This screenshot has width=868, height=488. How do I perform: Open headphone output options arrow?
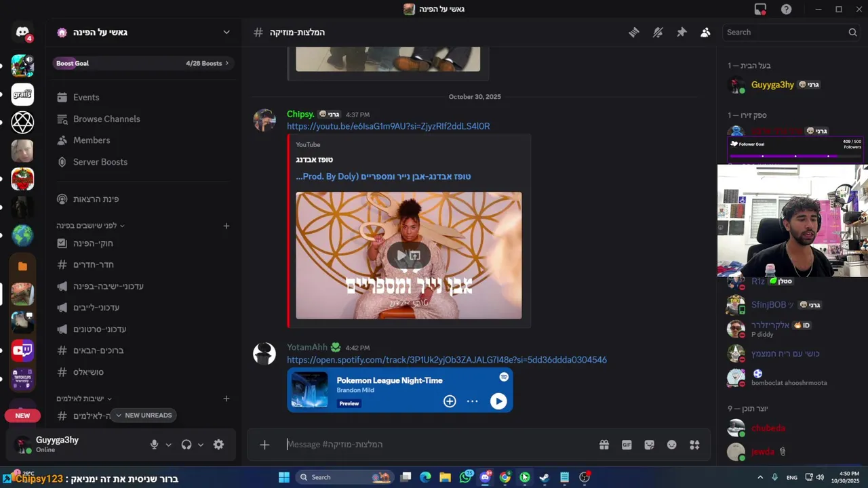pyautogui.click(x=201, y=445)
